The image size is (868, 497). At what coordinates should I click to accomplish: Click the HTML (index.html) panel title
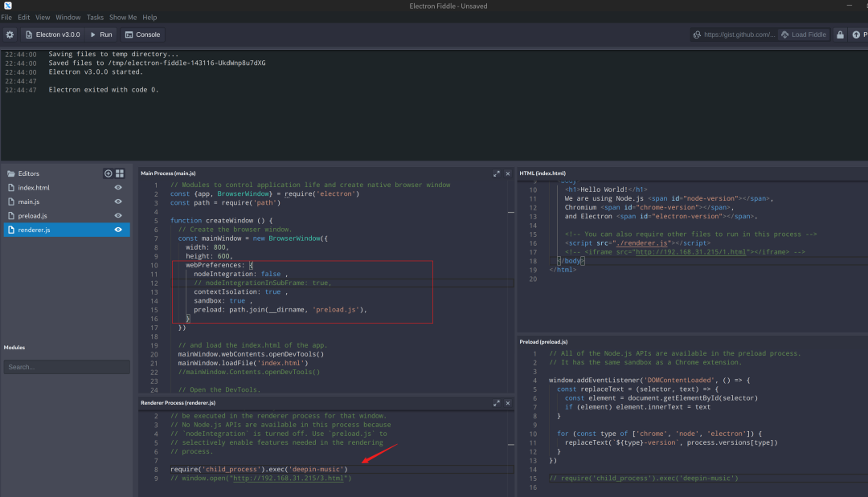(542, 173)
